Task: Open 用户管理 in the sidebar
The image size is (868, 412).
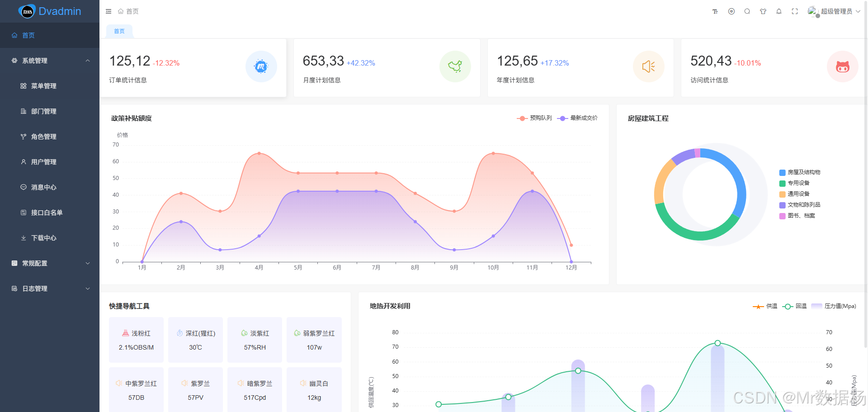Action: [x=50, y=162]
